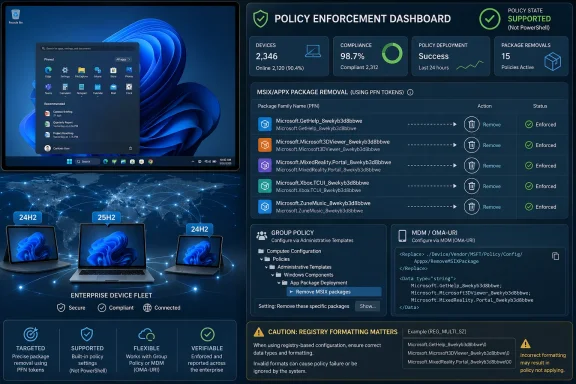Click the Windows Start button on the taskbar
This screenshot has width=576, height=384.
[69, 162]
